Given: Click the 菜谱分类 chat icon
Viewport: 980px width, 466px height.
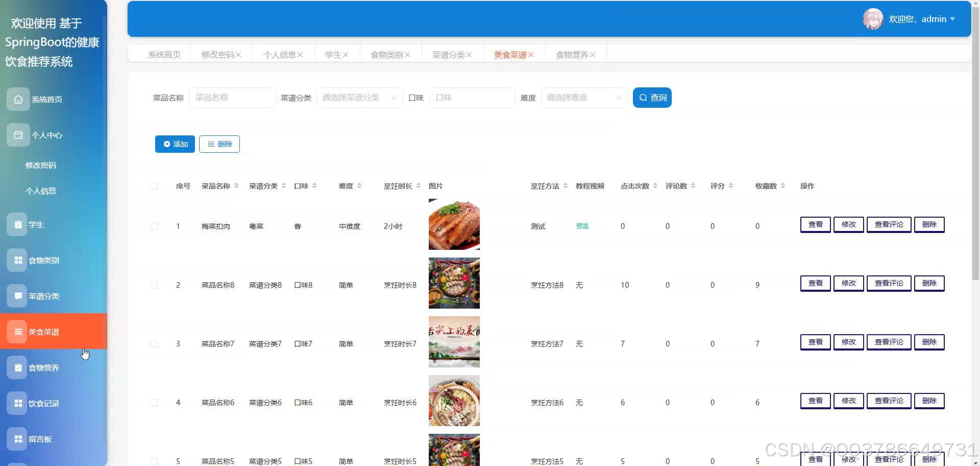Looking at the screenshot, I should (x=17, y=296).
